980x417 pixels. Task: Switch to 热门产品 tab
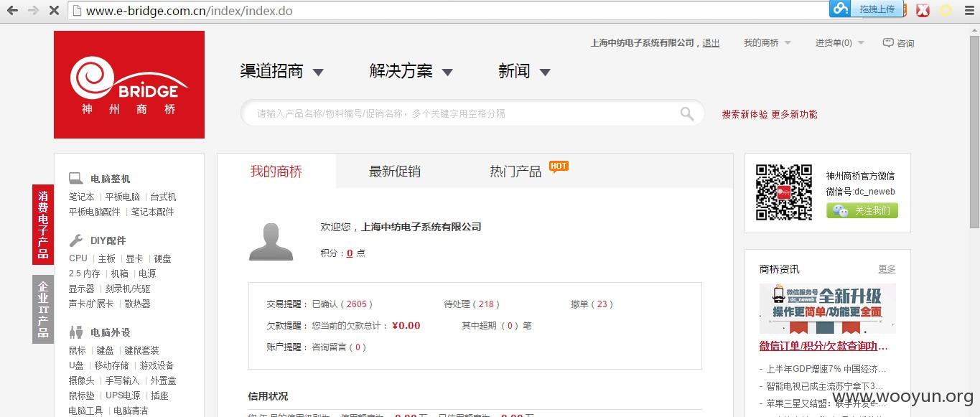click(515, 172)
